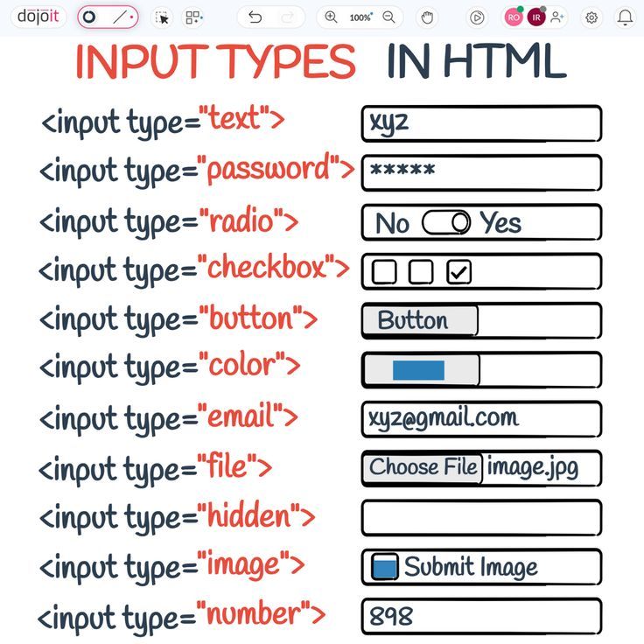Click the Submit Image label
Image resolution: width=644 pixels, height=644 pixels.
click(471, 567)
